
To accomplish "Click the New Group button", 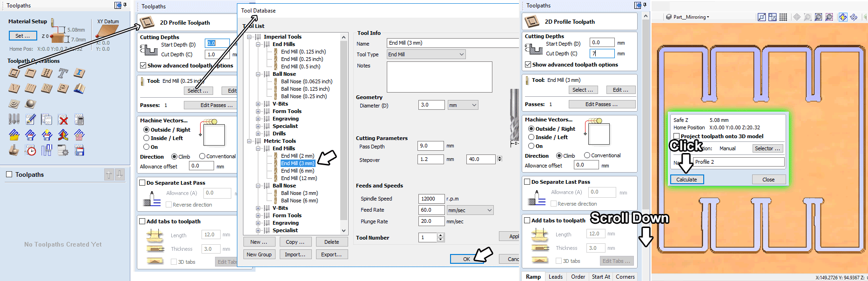I will click(259, 254).
